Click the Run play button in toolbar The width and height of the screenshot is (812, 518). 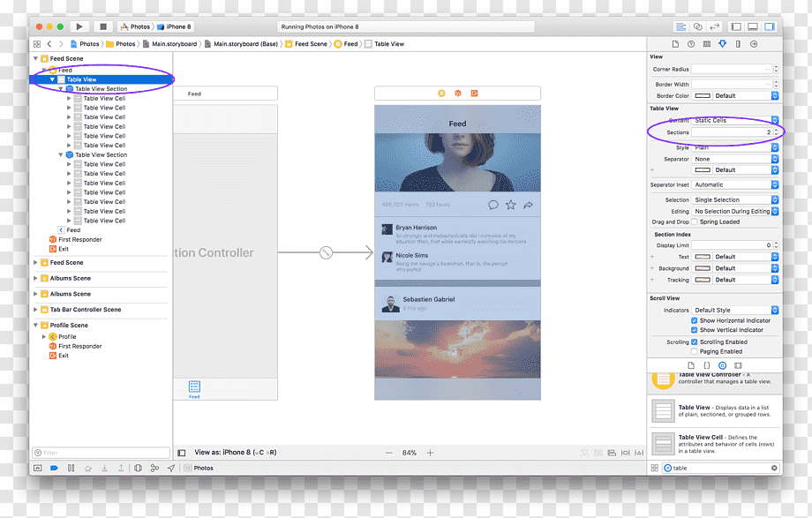(79, 26)
